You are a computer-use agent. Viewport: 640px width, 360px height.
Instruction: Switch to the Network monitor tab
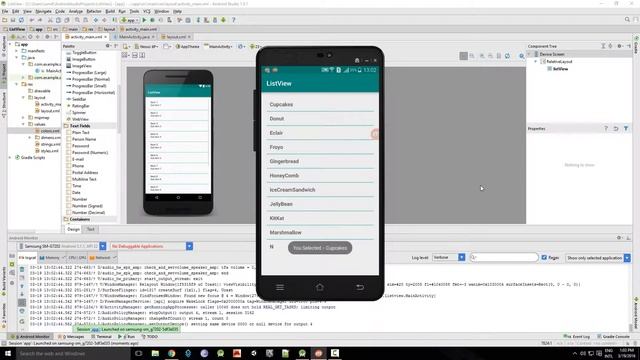tap(103, 258)
